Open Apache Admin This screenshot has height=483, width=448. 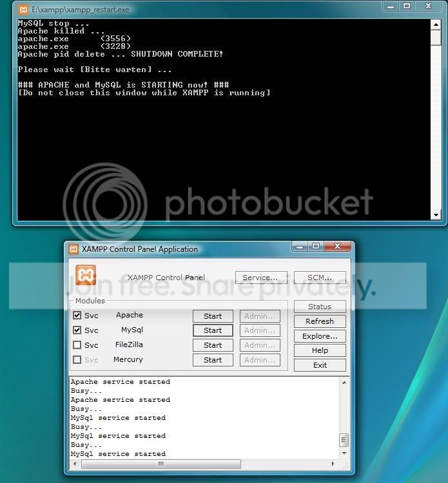coord(260,316)
